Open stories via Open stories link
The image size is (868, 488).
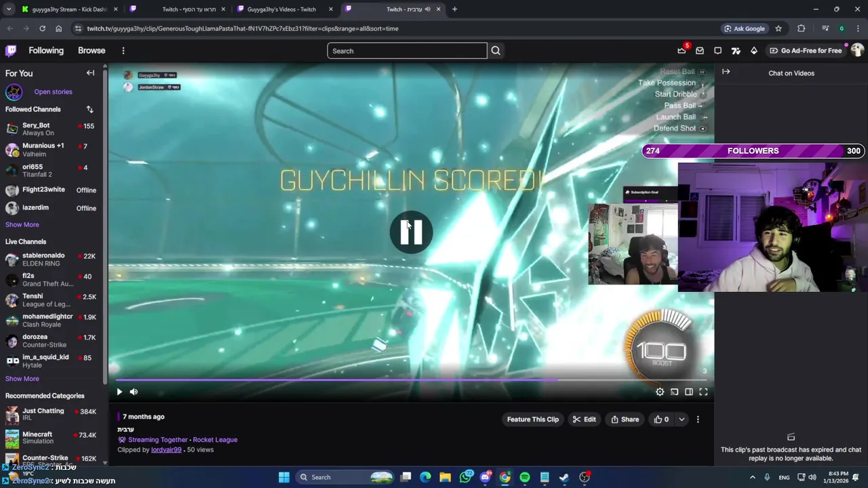[x=53, y=91]
